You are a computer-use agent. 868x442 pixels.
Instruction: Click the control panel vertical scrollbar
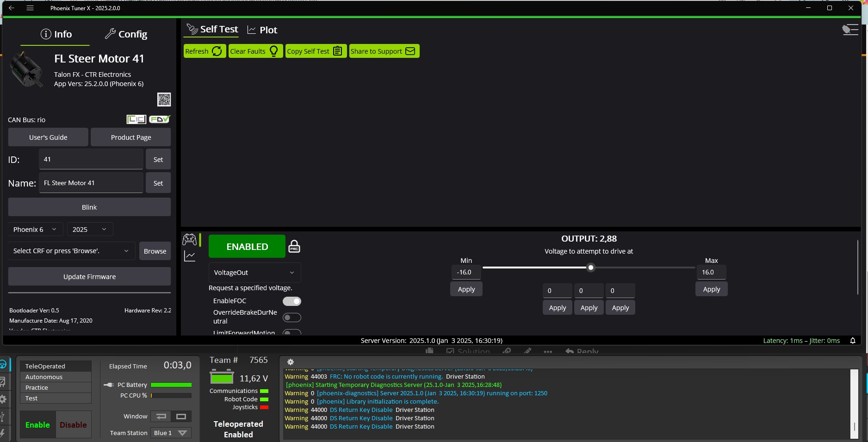click(857, 268)
